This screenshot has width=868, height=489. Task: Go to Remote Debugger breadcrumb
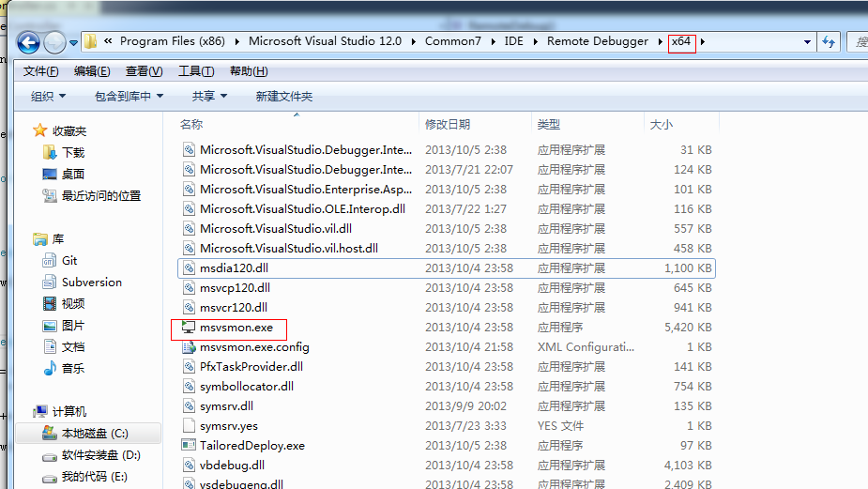point(598,41)
